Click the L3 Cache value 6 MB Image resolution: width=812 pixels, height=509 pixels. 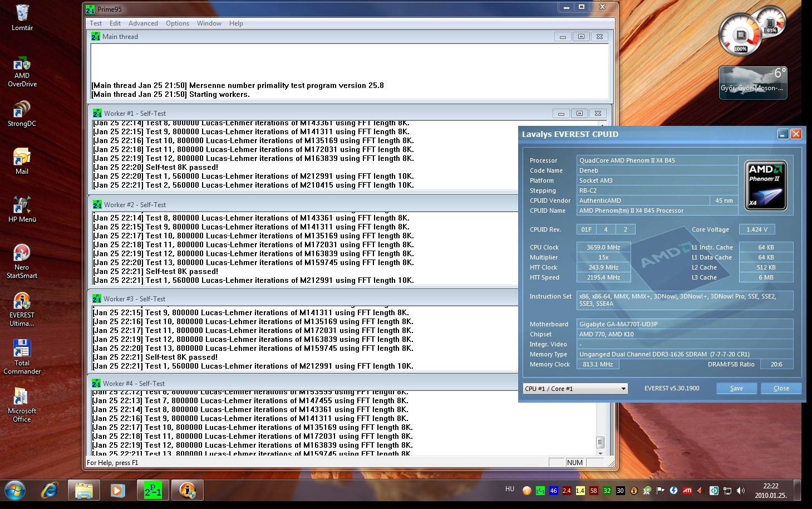coord(766,277)
